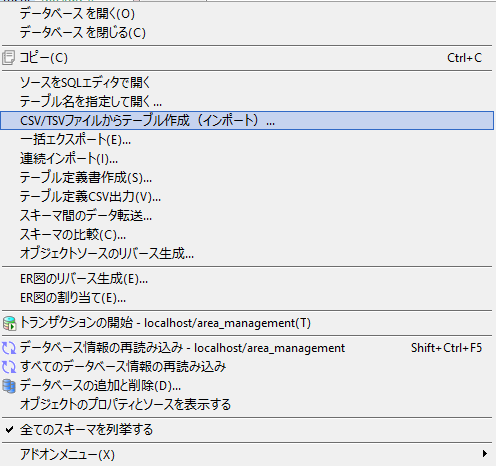Click the copy icon beside コピー(C)
The height and width of the screenshot is (466, 496).
8,58
